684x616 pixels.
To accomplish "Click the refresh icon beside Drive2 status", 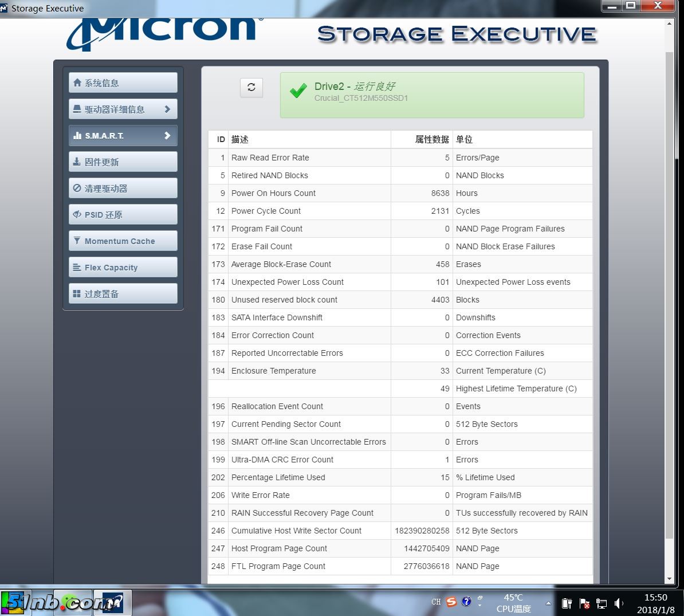I will pyautogui.click(x=251, y=87).
